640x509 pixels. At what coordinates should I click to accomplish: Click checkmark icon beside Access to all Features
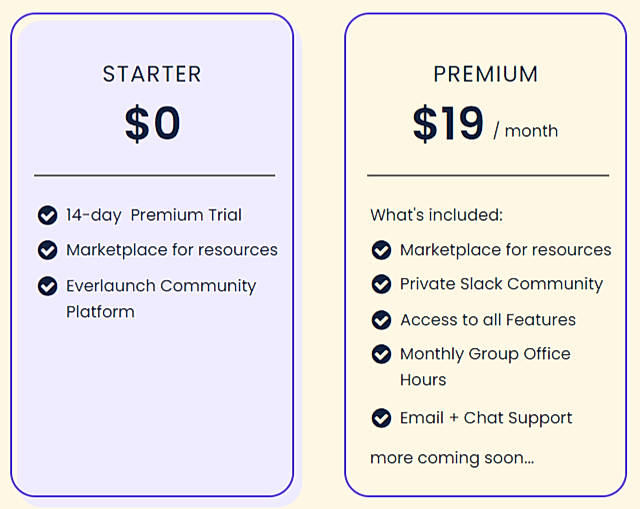(x=381, y=320)
